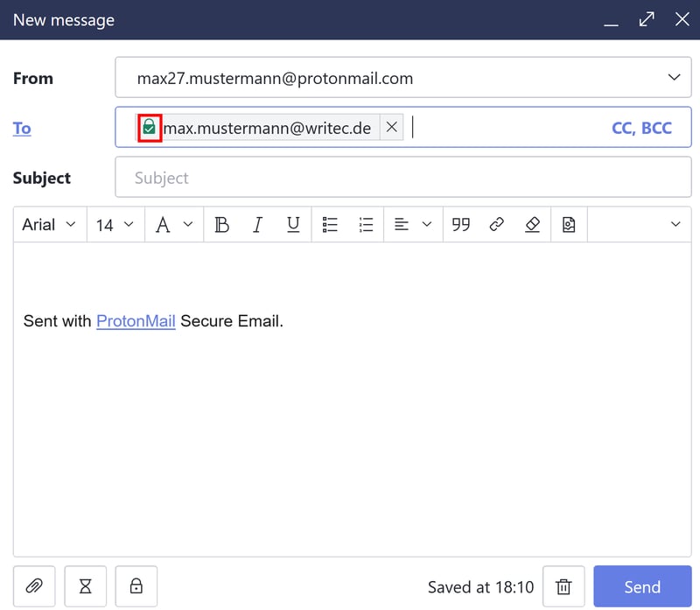Click into the Subject field
The width and height of the screenshot is (700, 610).
click(403, 178)
